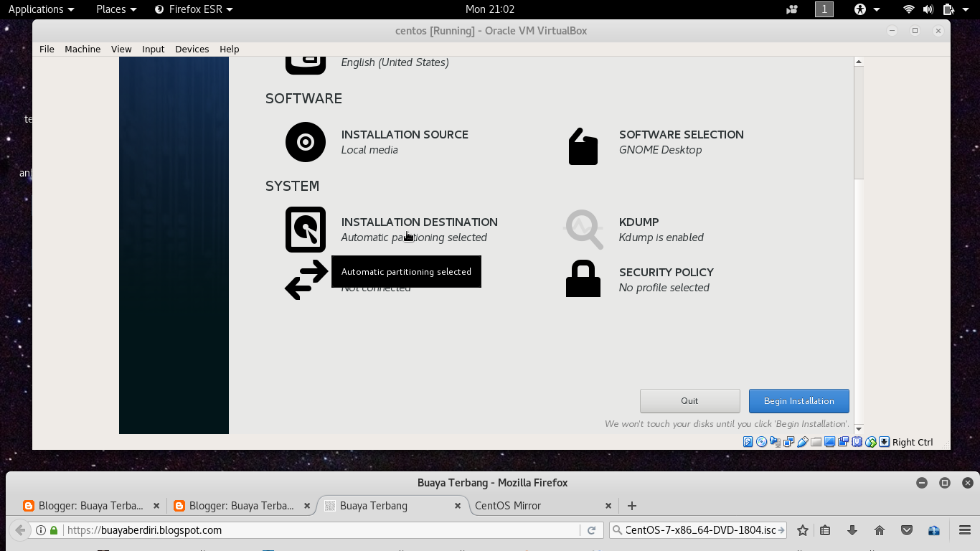Click the video capture indicator in VirtualBox status bar
This screenshot has width=980, height=551.
point(844,442)
